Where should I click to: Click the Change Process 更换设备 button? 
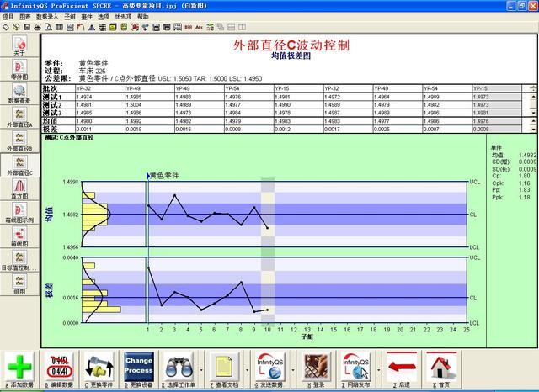[x=139, y=370]
